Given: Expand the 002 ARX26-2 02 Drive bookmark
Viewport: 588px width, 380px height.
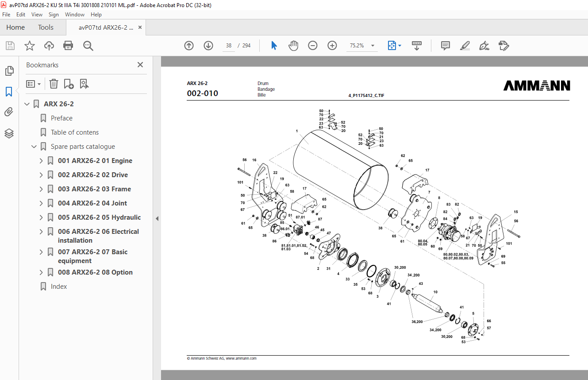Looking at the screenshot, I should pos(41,175).
